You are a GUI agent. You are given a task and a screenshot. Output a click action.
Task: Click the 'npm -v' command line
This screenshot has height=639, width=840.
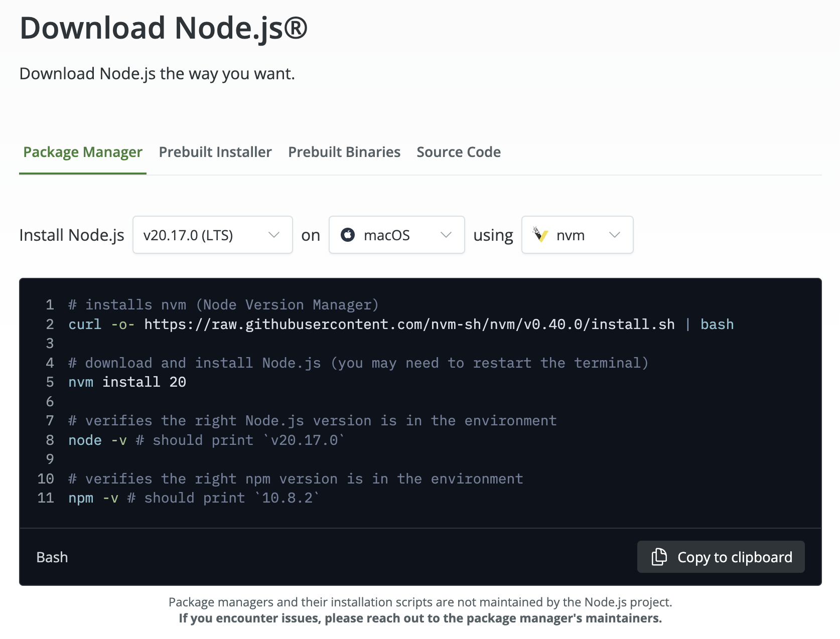pos(194,498)
